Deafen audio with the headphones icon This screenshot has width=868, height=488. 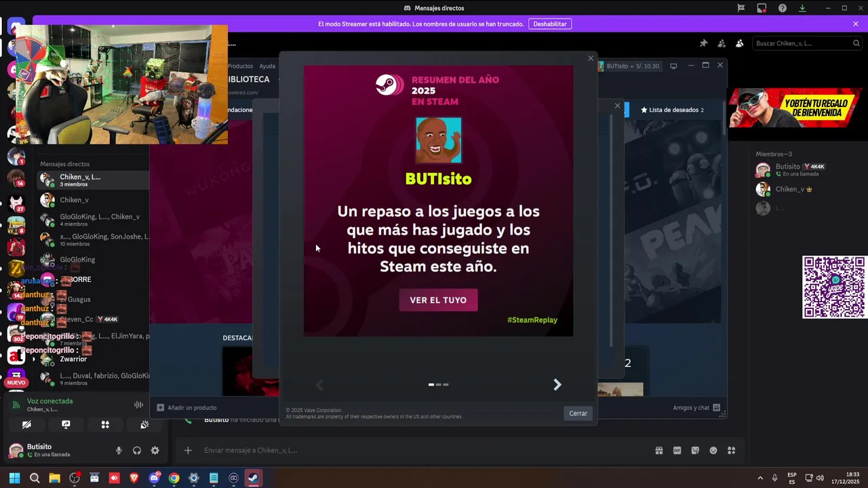click(x=137, y=450)
